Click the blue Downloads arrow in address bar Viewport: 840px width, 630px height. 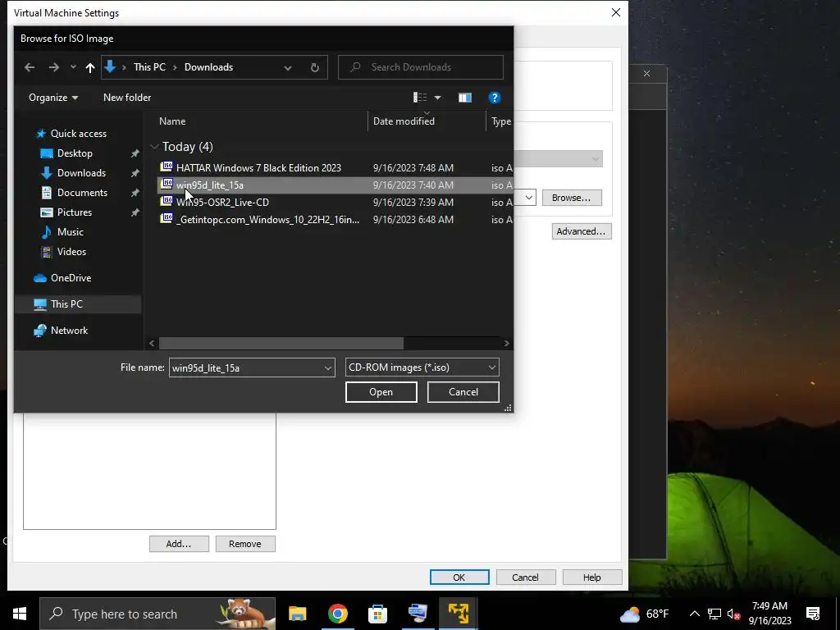pos(110,67)
